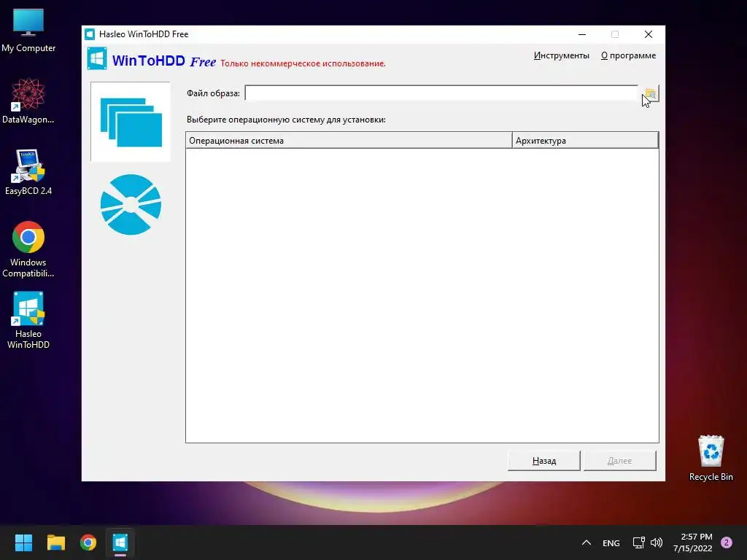Open File Explorer from the taskbar

55,542
